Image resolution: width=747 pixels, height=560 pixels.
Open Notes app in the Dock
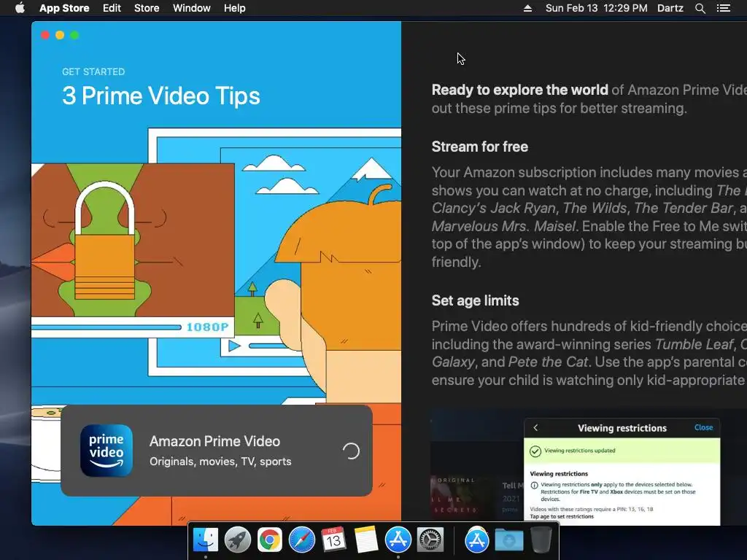click(366, 540)
